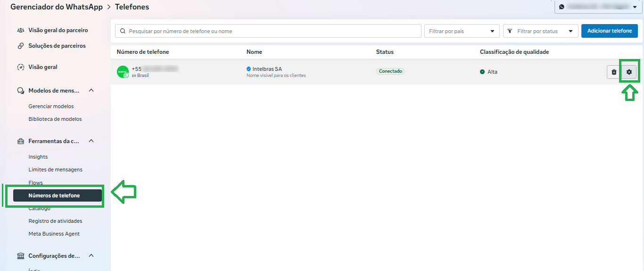Click the Configurações bank building icon

[x=21, y=256]
